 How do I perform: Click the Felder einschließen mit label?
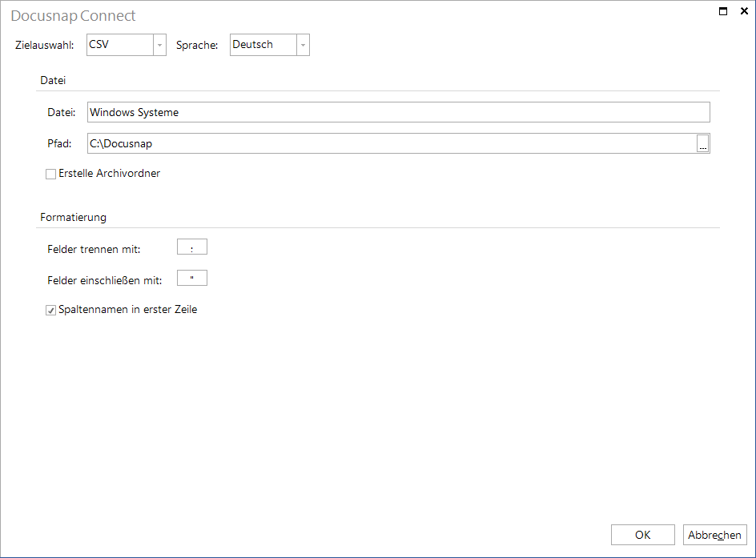coord(105,280)
